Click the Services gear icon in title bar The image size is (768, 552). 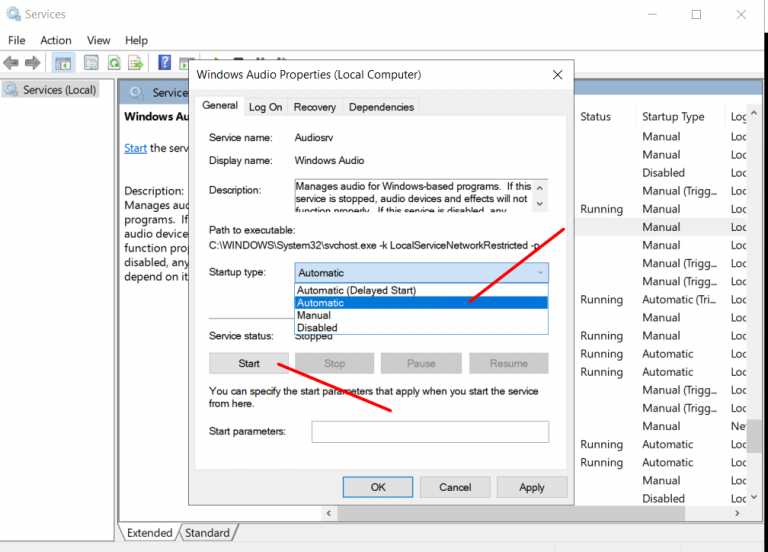(13, 14)
